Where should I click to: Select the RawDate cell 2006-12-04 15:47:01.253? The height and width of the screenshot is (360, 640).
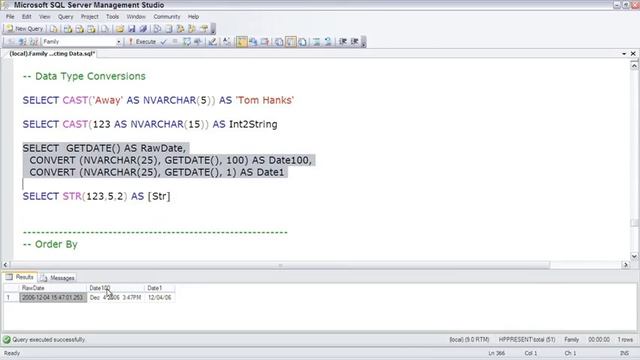[x=53, y=298]
